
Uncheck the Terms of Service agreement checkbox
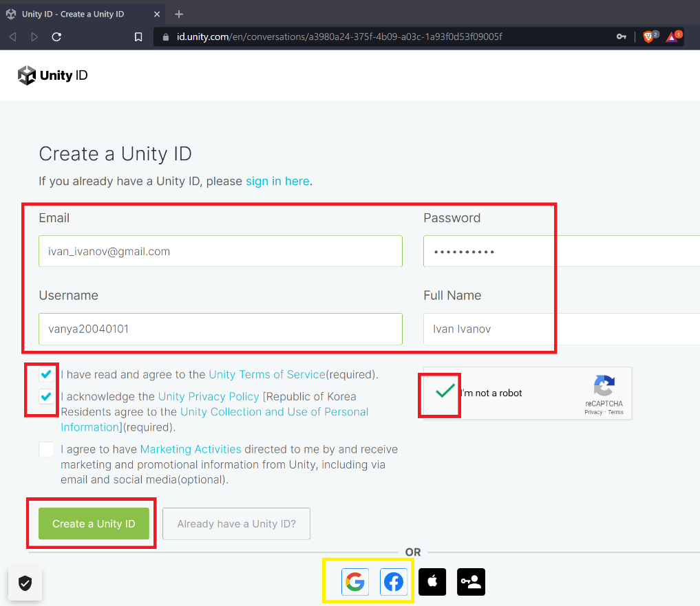46,374
